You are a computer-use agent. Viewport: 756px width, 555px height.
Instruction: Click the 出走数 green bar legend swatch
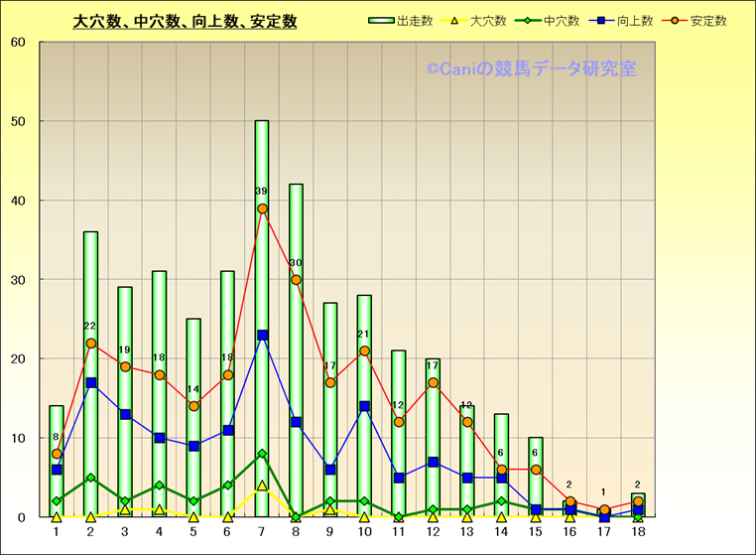pyautogui.click(x=381, y=21)
